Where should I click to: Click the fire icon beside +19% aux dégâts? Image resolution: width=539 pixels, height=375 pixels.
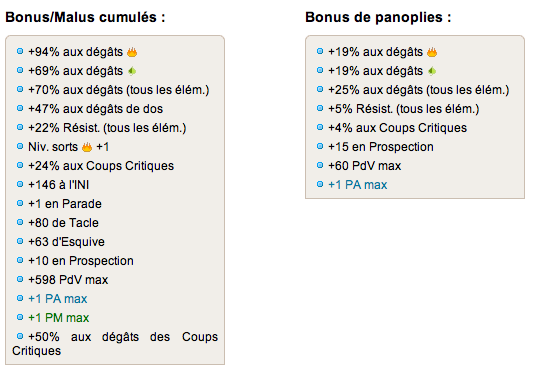click(x=432, y=52)
